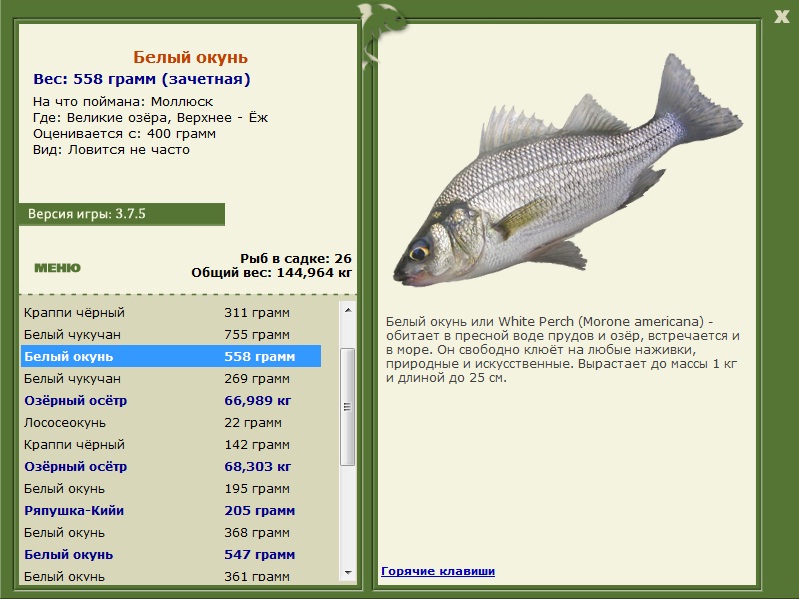Click the Версия игры: 3.7.5 label

pos(87,214)
